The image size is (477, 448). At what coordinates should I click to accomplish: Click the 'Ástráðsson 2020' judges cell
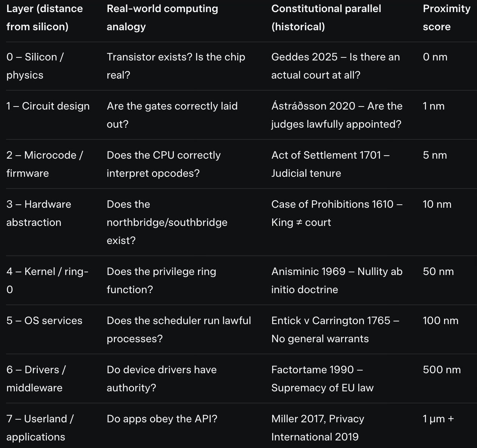337,115
